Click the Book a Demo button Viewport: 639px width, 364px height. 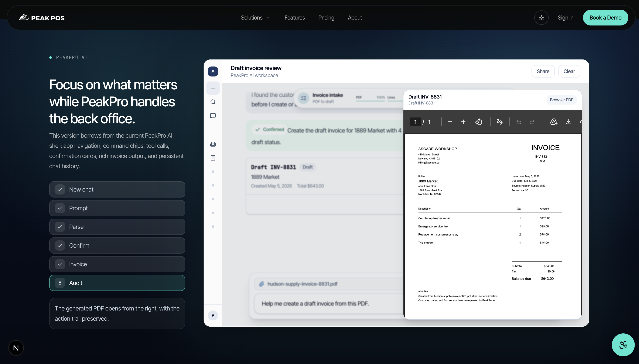point(605,17)
